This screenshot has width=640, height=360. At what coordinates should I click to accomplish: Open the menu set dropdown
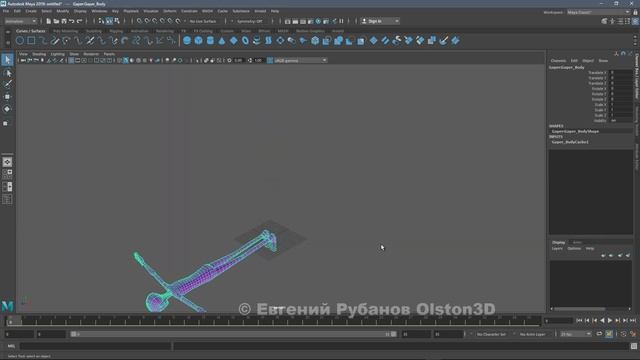[20, 21]
